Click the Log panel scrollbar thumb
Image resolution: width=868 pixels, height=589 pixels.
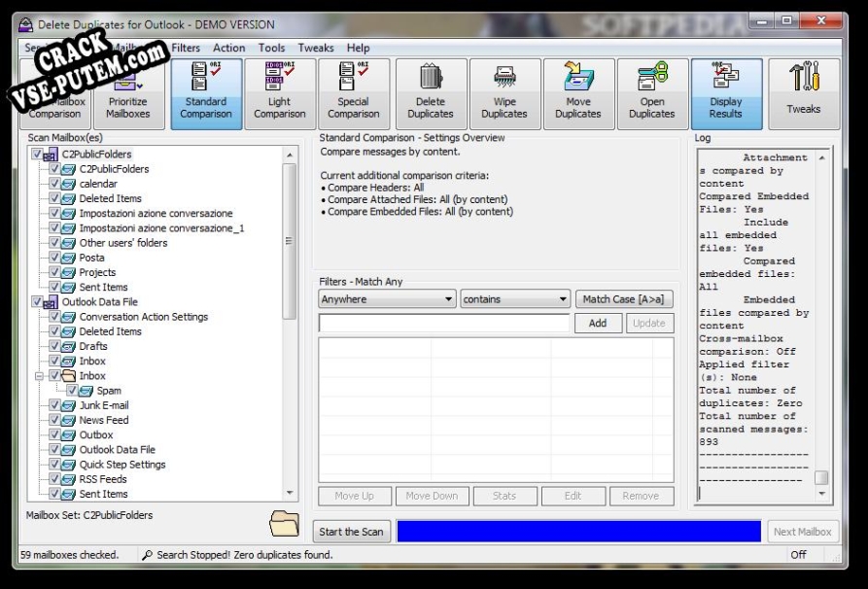pos(821,477)
